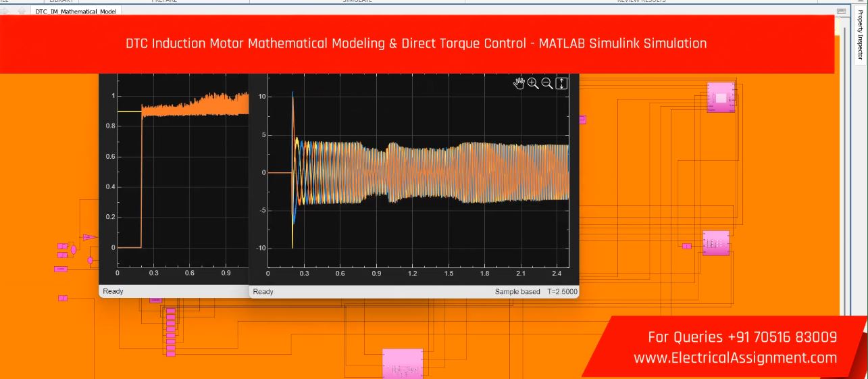Click the Scale Axes Limits icon
Image resolution: width=868 pixels, height=379 pixels.
click(562, 83)
